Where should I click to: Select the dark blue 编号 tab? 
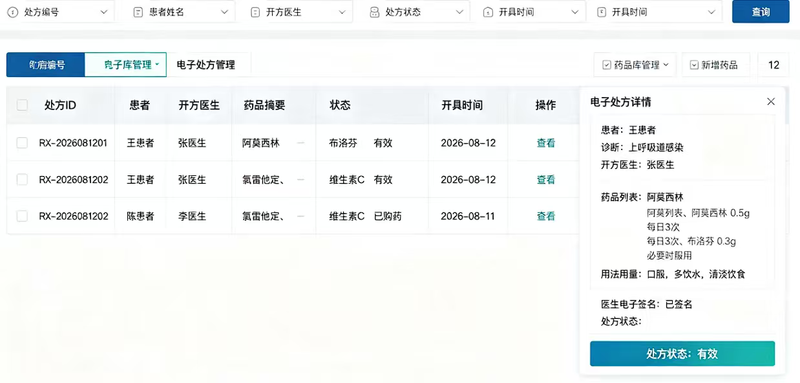pos(45,65)
